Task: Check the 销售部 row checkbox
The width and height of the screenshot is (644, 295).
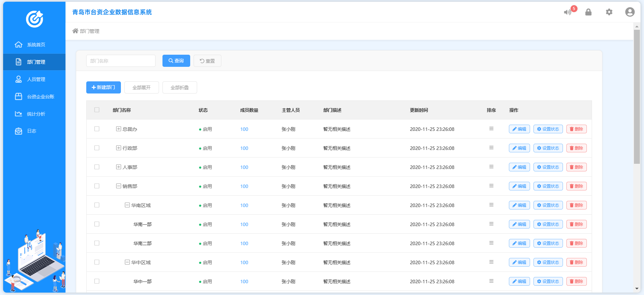Action: (x=97, y=186)
